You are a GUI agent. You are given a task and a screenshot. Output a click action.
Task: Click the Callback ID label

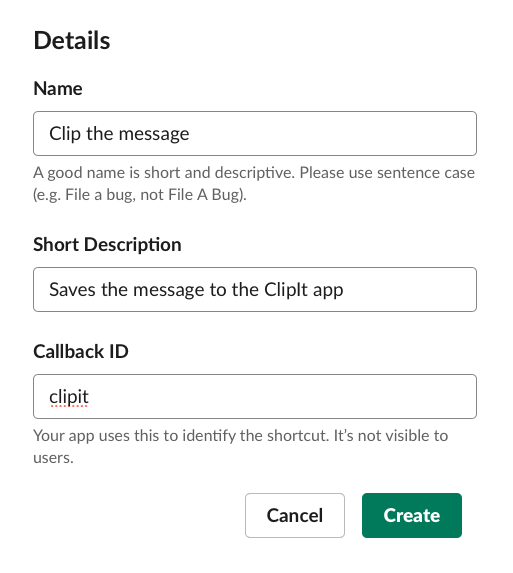pos(81,352)
